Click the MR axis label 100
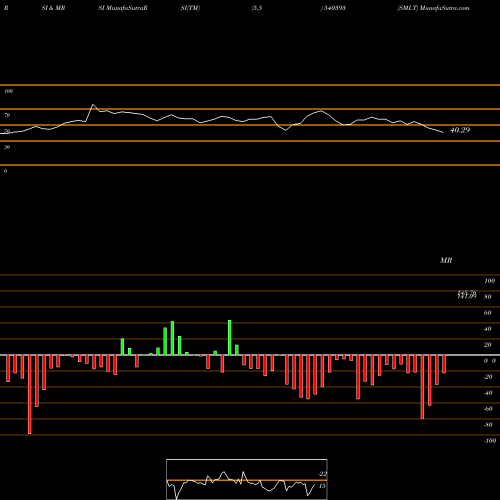Viewport: 500px width, 500px height. point(489,281)
